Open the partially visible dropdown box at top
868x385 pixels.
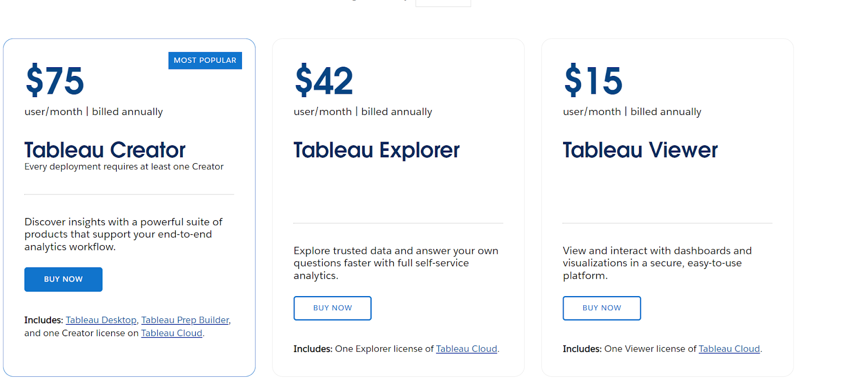(443, 3)
